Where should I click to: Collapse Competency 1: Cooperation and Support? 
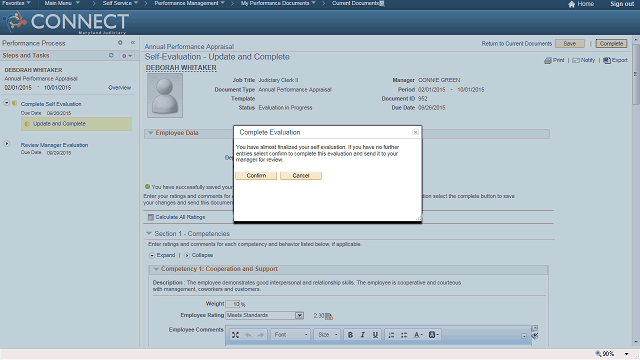[x=156, y=269]
